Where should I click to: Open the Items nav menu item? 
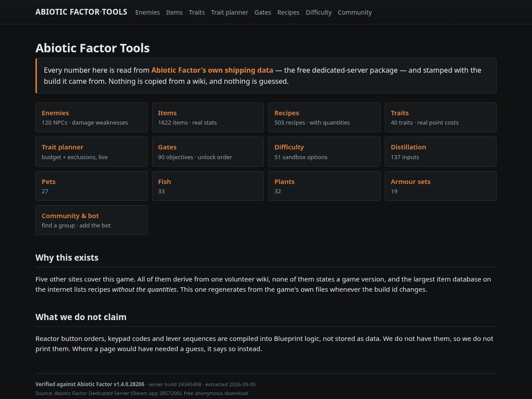(x=174, y=12)
